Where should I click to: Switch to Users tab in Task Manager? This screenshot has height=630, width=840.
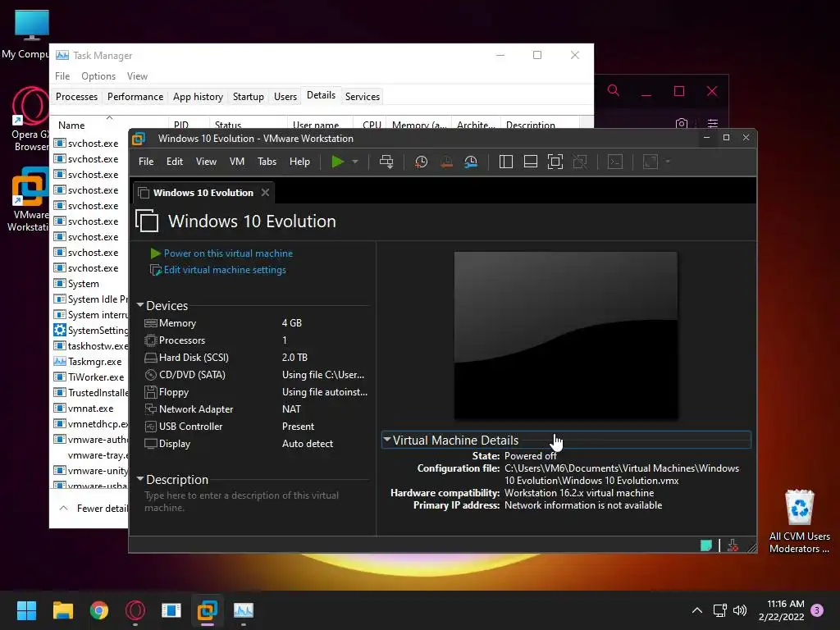(285, 97)
